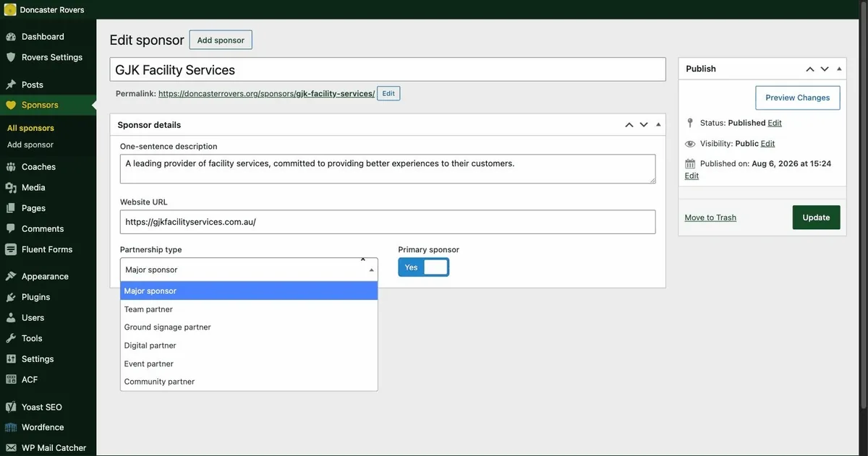Viewport: 868px width, 456px height.
Task: Click the Update button
Action: tap(816, 218)
